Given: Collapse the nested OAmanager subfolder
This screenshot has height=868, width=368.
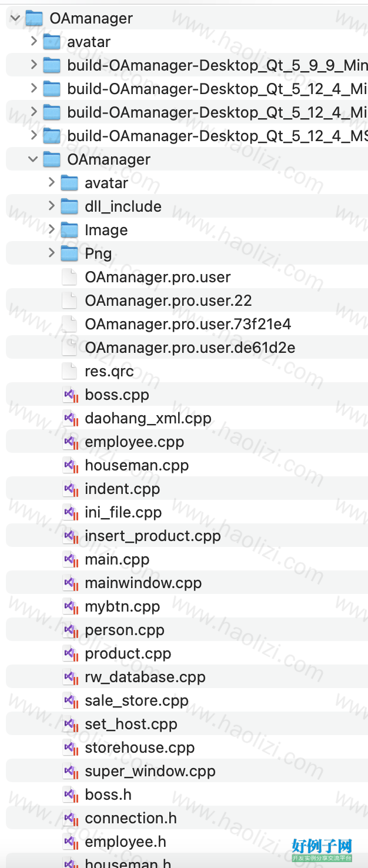Looking at the screenshot, I should pyautogui.click(x=33, y=159).
